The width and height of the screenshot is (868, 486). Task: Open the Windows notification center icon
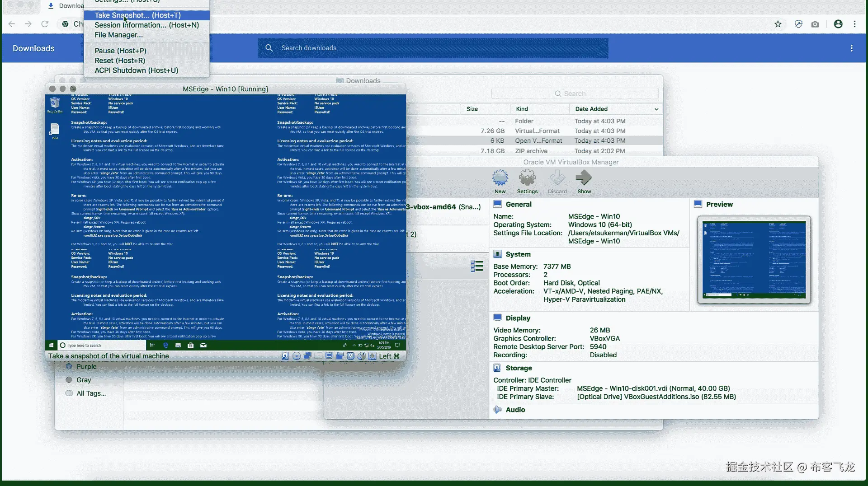click(x=398, y=346)
